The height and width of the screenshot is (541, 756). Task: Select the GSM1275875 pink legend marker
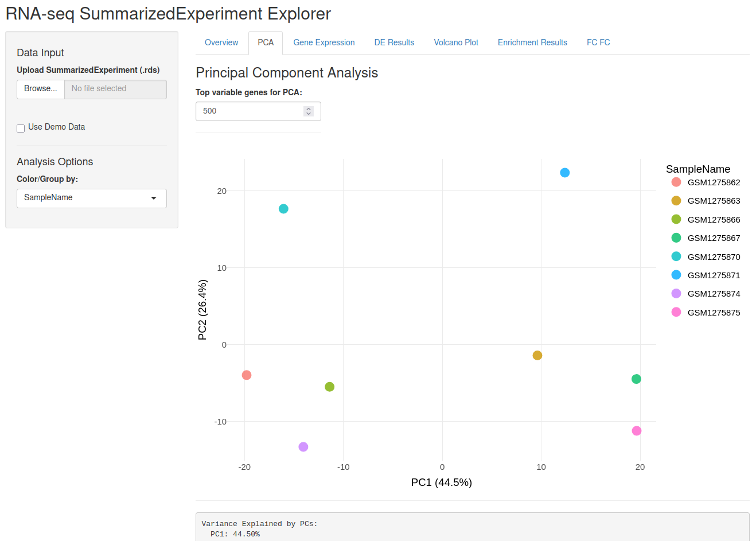pos(676,312)
